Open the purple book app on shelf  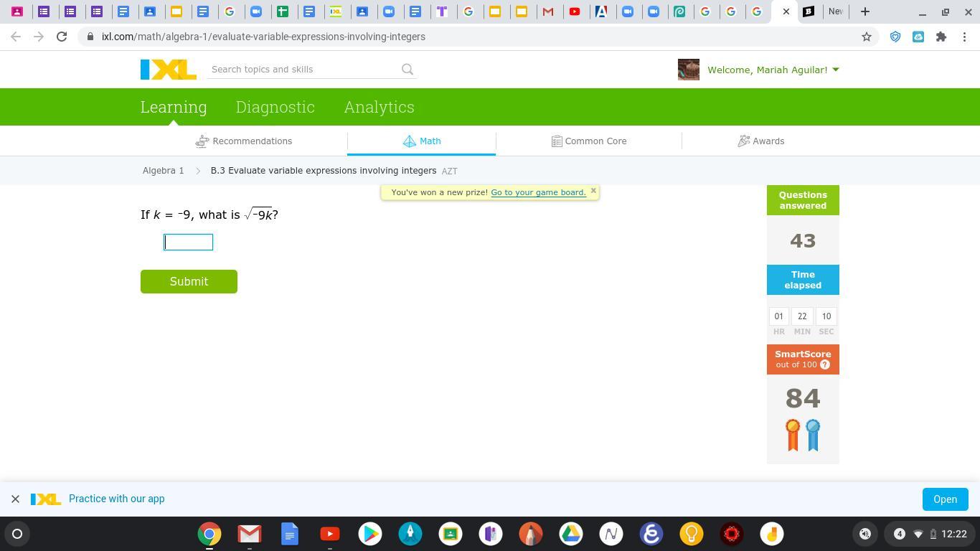(x=491, y=534)
